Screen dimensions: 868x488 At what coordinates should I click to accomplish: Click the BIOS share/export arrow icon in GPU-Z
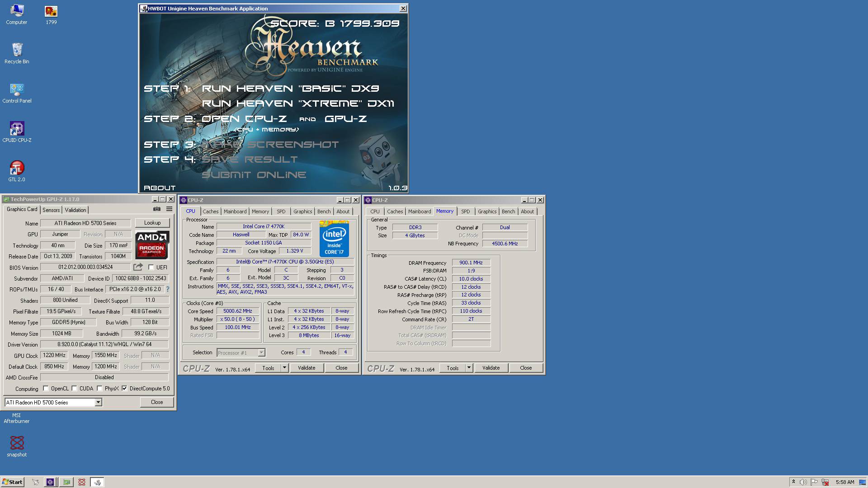pos(138,267)
